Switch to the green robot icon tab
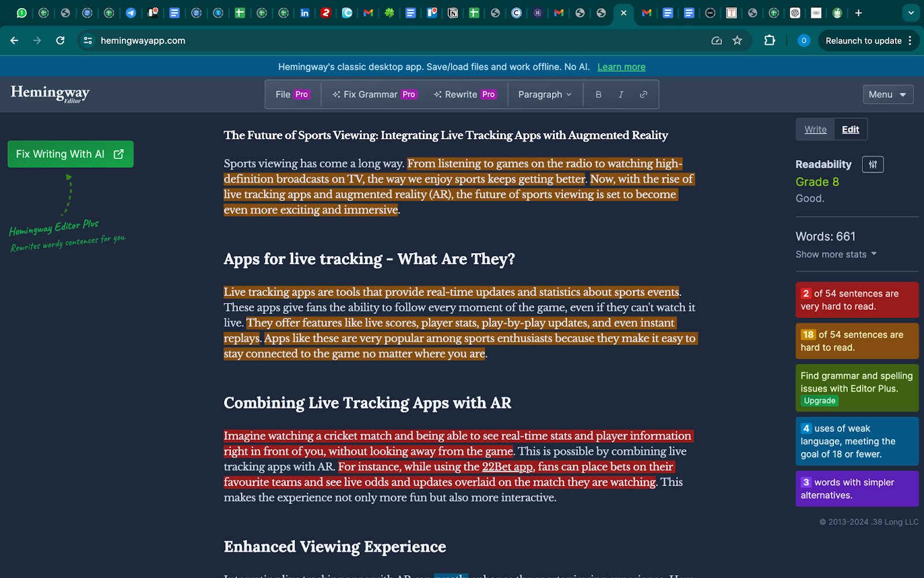The image size is (924, 578). [x=837, y=13]
